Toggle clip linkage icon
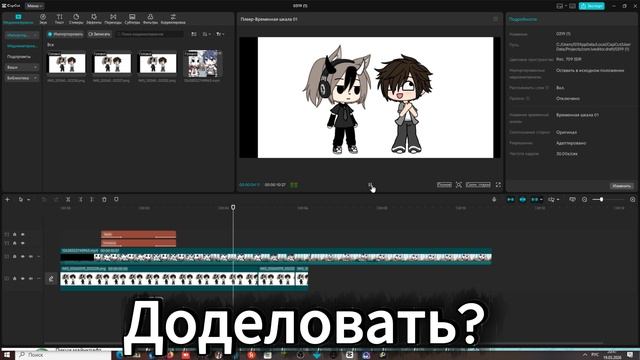The width and height of the screenshot is (640, 360). pos(534,199)
